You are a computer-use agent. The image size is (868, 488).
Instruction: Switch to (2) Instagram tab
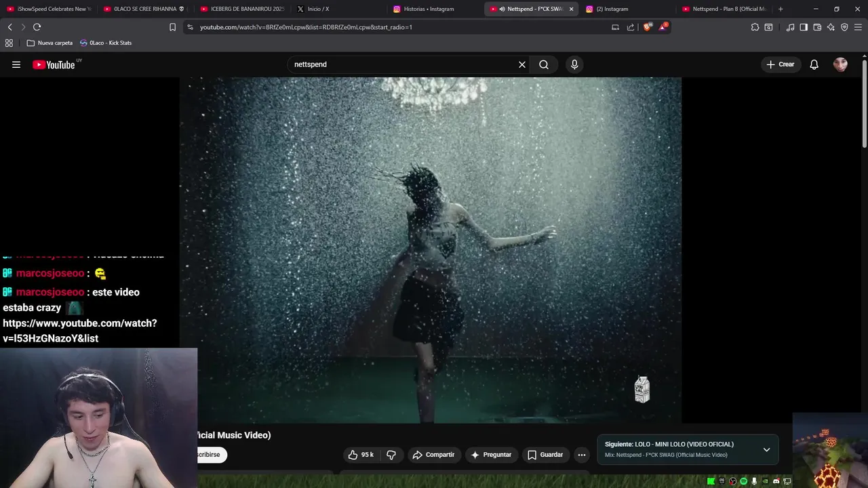628,9
